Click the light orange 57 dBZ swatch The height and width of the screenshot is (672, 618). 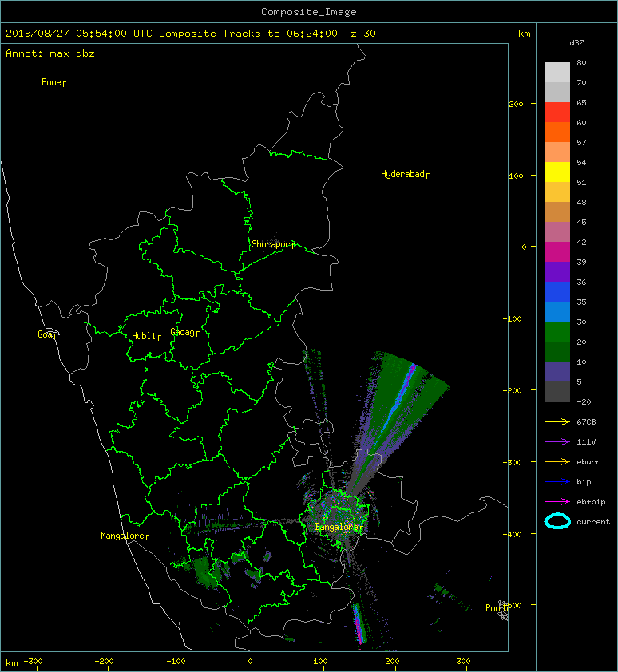(x=557, y=152)
